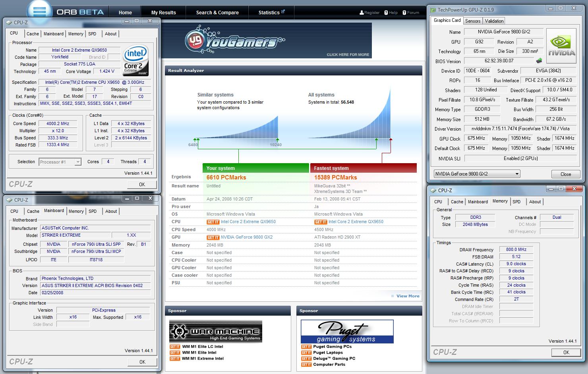Click the Register person icon
588x374 pixels.
tap(362, 13)
